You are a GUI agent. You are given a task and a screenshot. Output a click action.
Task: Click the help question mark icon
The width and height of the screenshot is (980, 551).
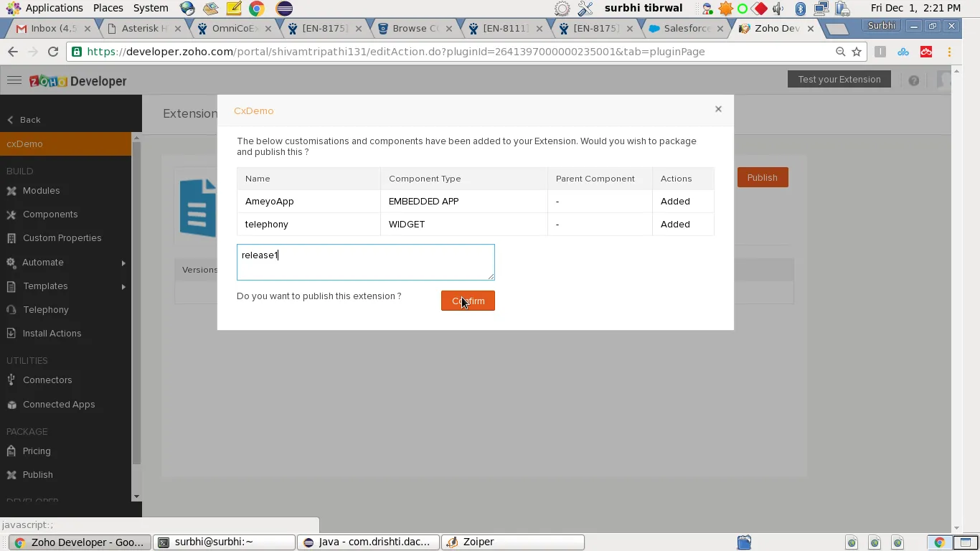(x=913, y=80)
